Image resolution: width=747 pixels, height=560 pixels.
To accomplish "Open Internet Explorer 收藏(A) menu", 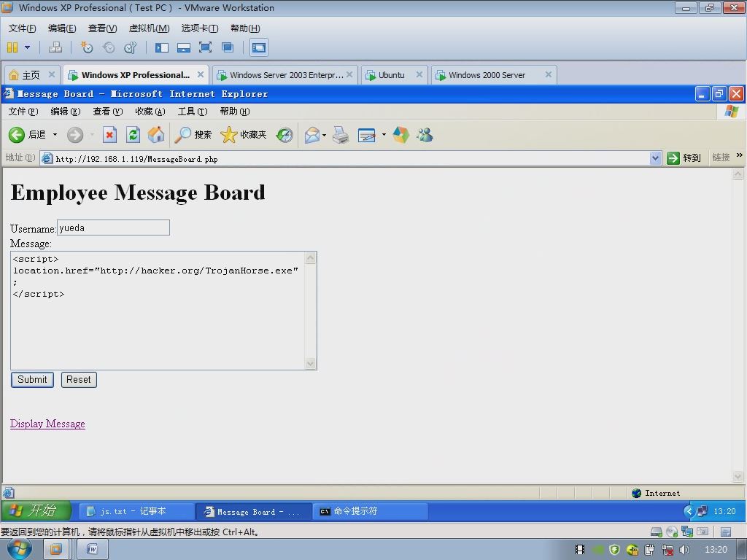I will click(x=150, y=112).
